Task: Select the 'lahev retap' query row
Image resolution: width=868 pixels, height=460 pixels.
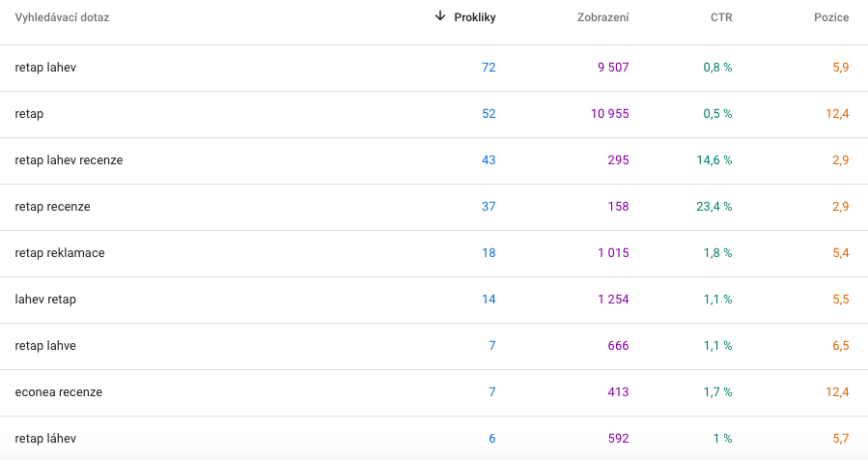Action: click(45, 300)
